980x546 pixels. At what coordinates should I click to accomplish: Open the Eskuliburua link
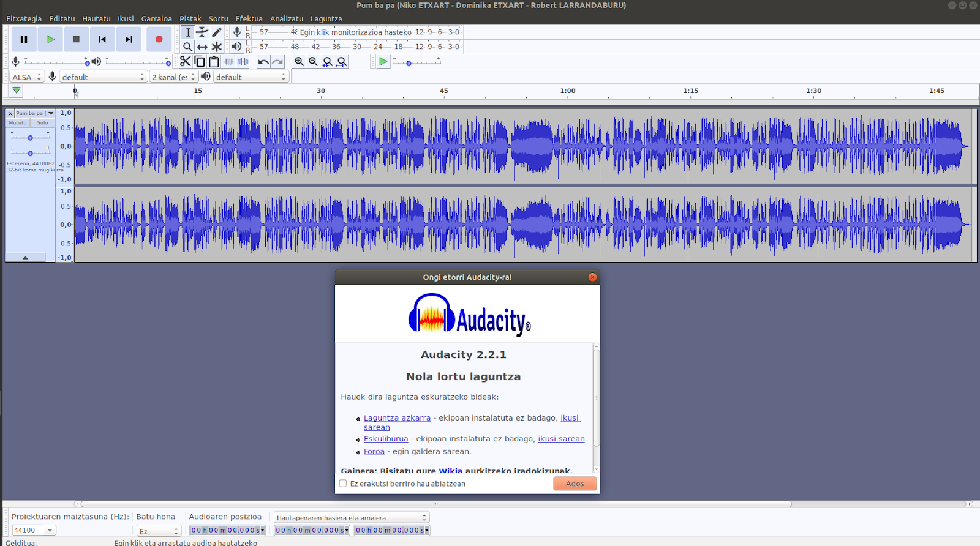pos(386,439)
